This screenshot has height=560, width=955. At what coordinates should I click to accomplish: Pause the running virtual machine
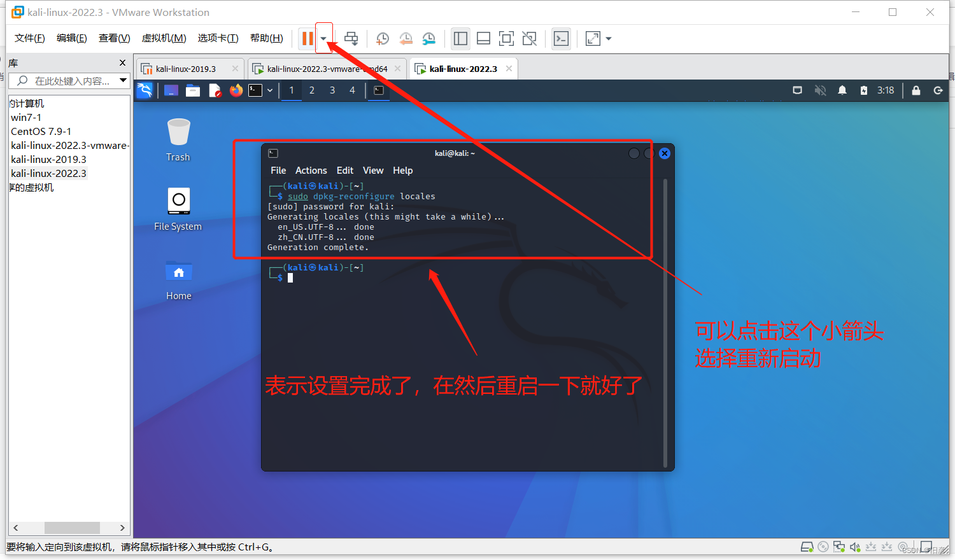point(308,38)
